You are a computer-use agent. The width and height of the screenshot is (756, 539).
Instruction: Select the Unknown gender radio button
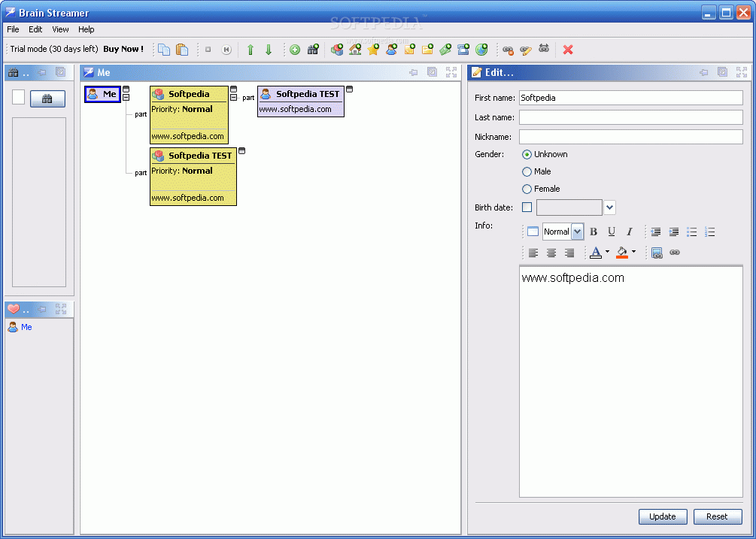click(527, 155)
